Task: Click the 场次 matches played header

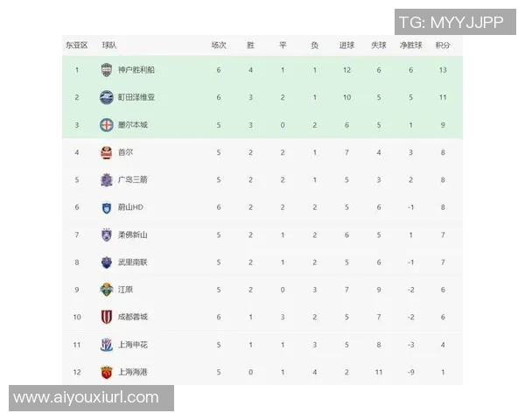Action: (x=219, y=45)
